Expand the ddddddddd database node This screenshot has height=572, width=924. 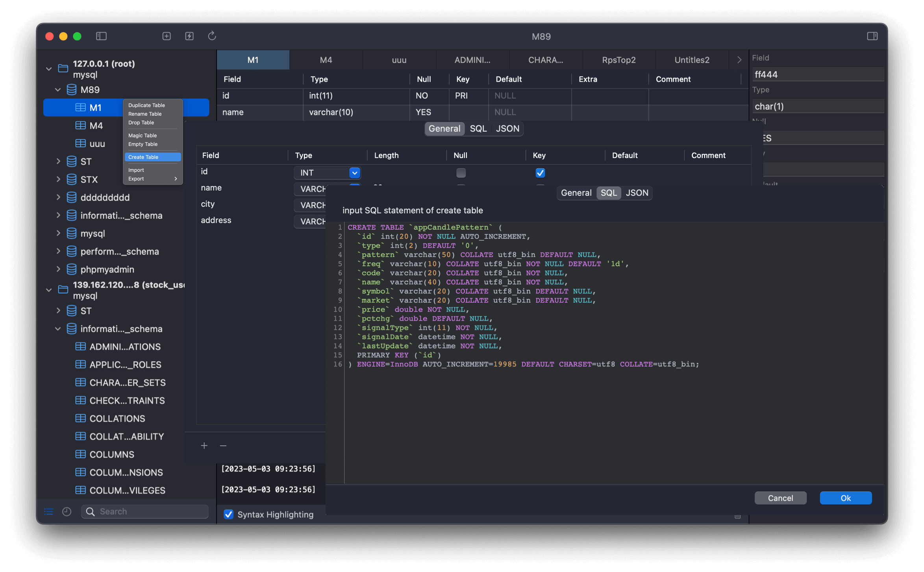(x=58, y=197)
